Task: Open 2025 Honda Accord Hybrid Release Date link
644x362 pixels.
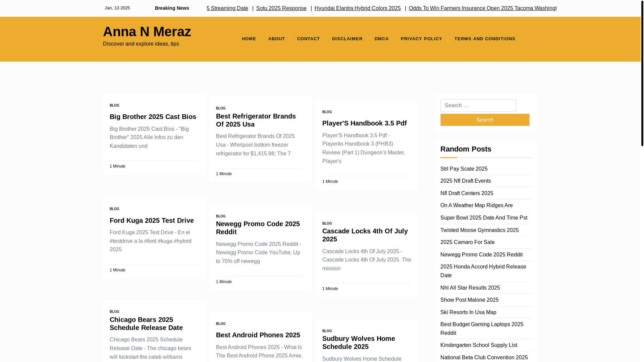Action: click(483, 271)
